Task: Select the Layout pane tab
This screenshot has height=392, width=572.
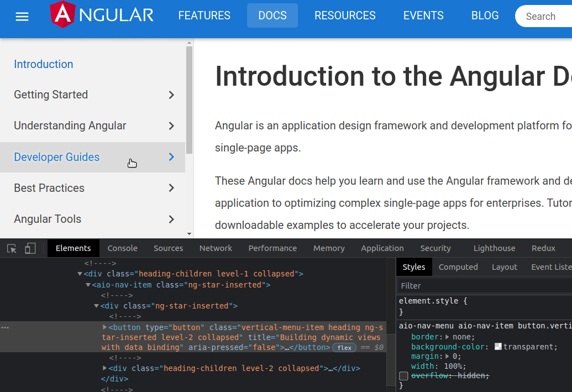Action: [505, 267]
